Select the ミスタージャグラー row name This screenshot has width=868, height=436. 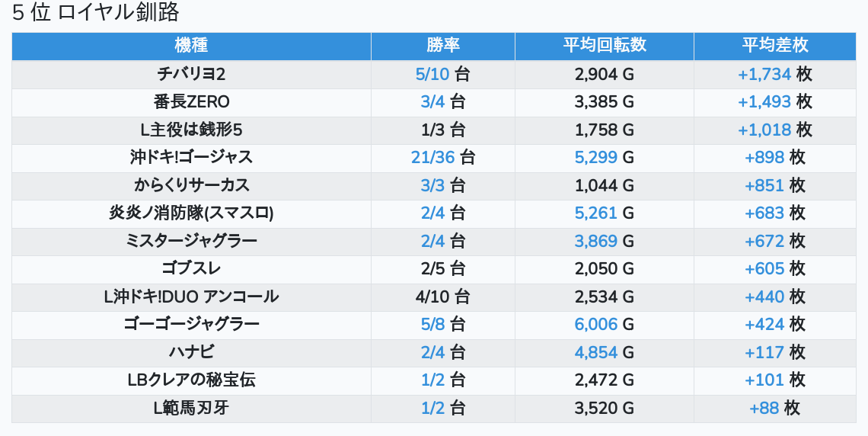pos(191,241)
